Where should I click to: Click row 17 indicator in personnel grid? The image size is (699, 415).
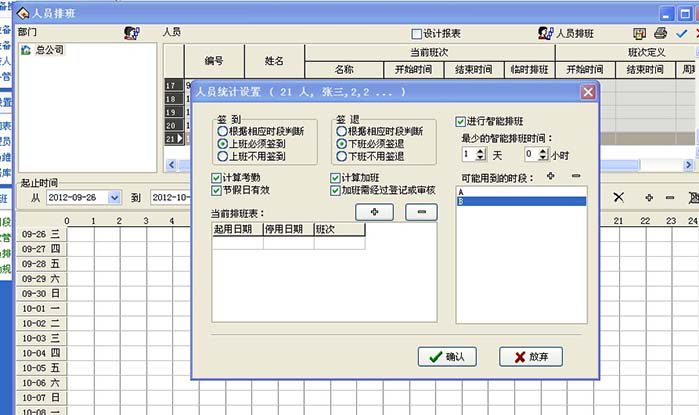tap(173, 85)
